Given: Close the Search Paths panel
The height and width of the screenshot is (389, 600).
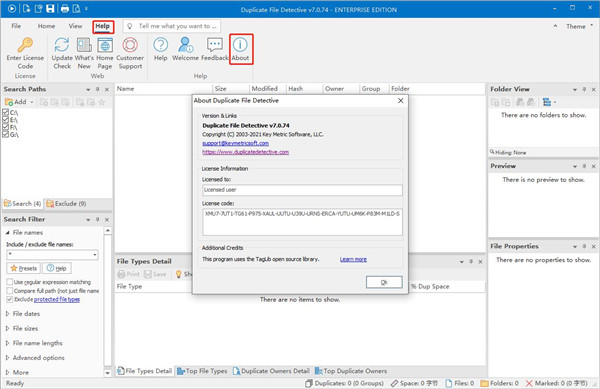Looking at the screenshot, I should [x=107, y=90].
